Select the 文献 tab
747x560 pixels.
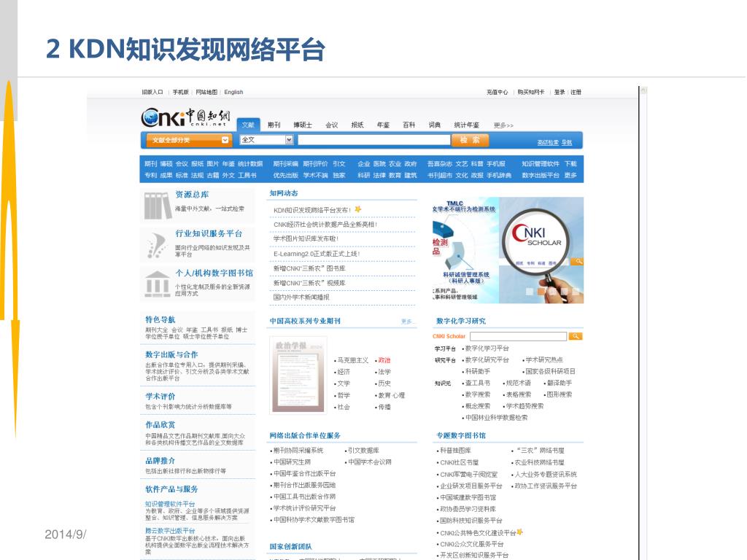coord(248,125)
